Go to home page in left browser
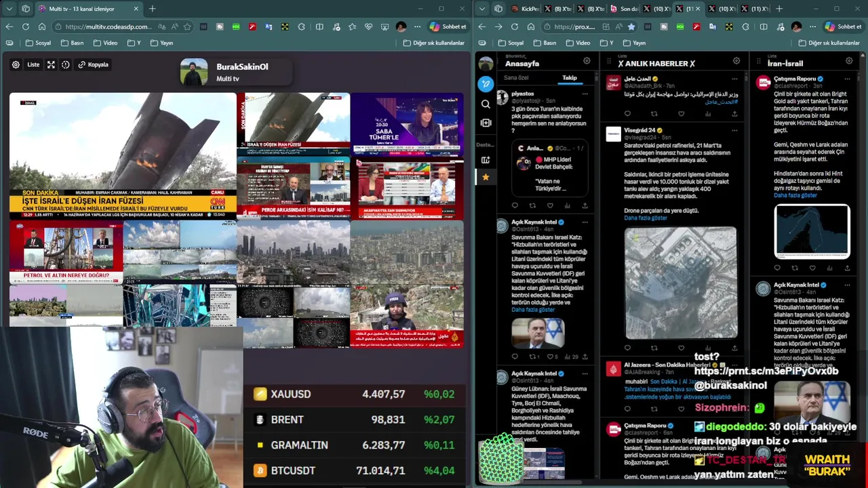Screen dimensions: 868x488 coord(42,26)
